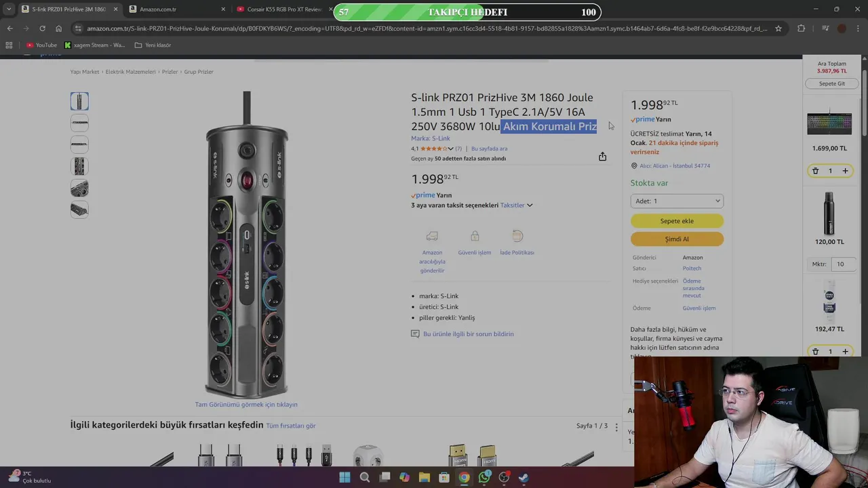Image resolution: width=868 pixels, height=488 pixels.
Task: Go to the browser home page
Action: click(x=58, y=28)
